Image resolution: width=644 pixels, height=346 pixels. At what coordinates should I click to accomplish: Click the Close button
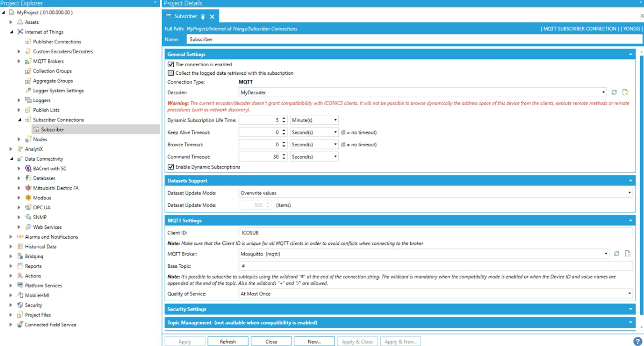pyautogui.click(x=271, y=341)
